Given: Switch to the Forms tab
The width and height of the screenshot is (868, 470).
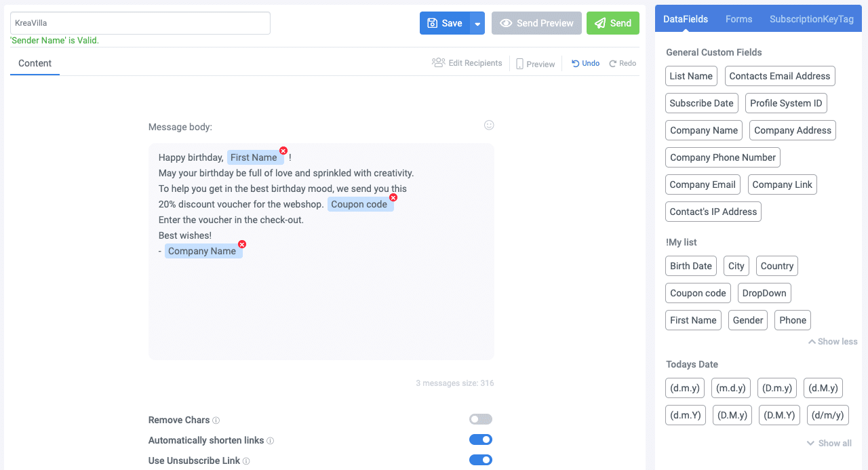Looking at the screenshot, I should coord(738,19).
